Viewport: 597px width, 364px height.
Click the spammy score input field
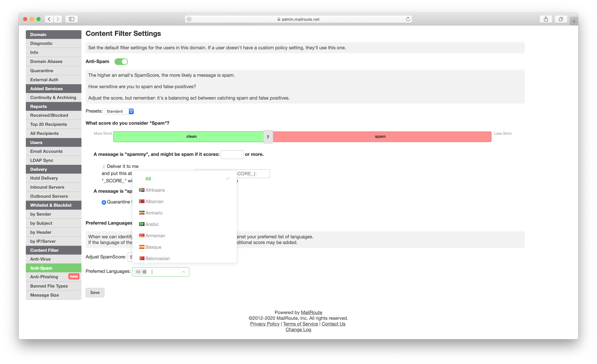click(232, 154)
